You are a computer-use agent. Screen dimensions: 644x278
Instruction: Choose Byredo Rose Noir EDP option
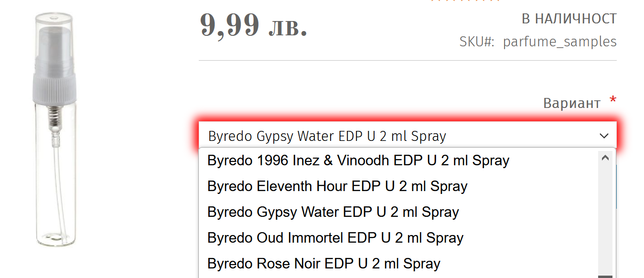pyautogui.click(x=324, y=264)
